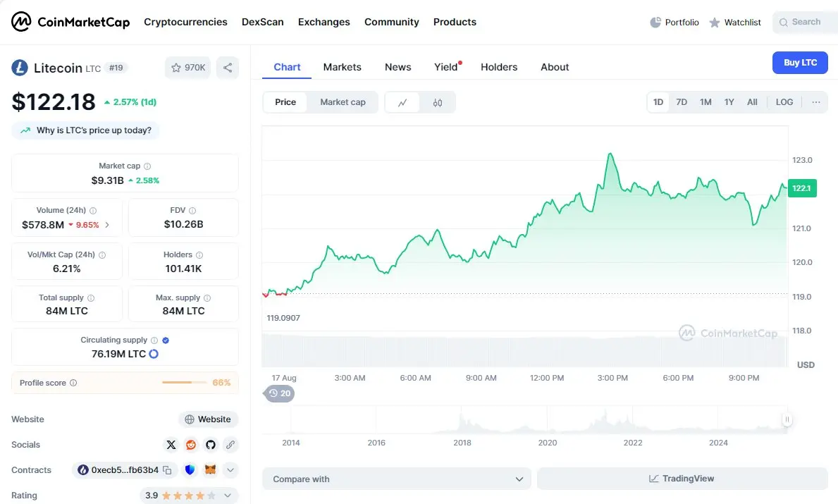Show Holders info icon
Image resolution: width=838 pixels, height=504 pixels.
pyautogui.click(x=199, y=255)
